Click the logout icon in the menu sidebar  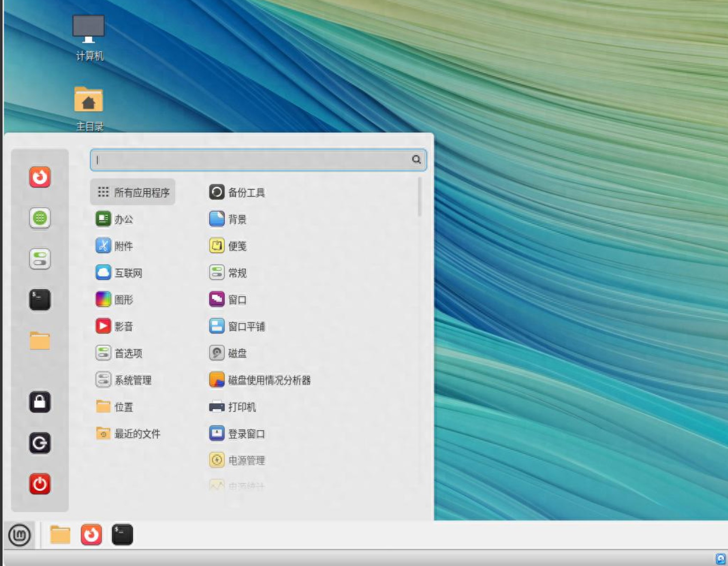tap(40, 443)
